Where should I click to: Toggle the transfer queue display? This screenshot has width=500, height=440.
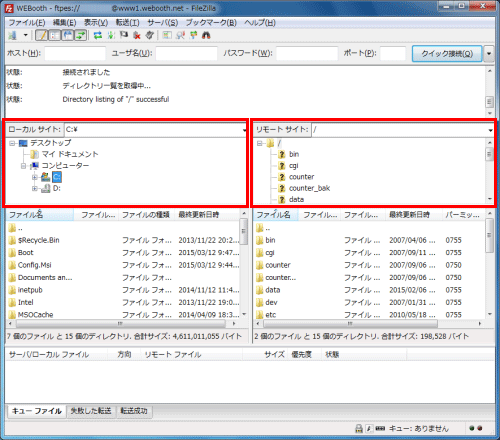80,35
